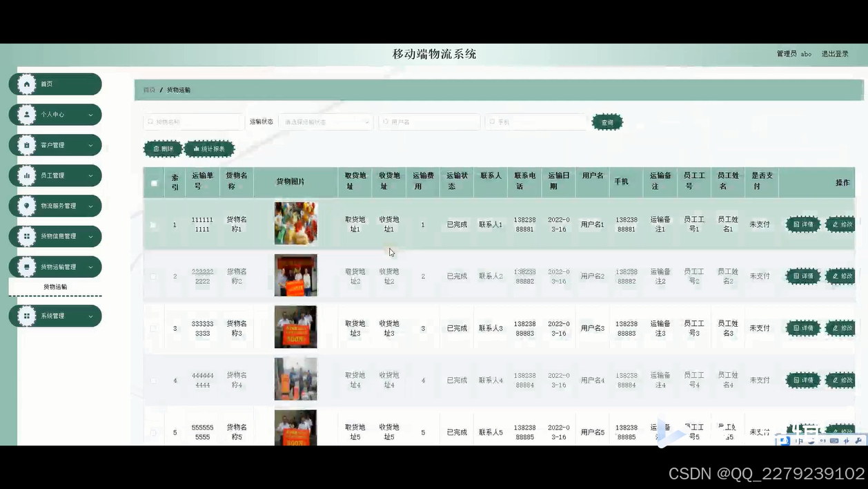Viewport: 868px width, 489px height.
Task: Tick the checkbox beside 运输单号 111111111
Action: (153, 224)
